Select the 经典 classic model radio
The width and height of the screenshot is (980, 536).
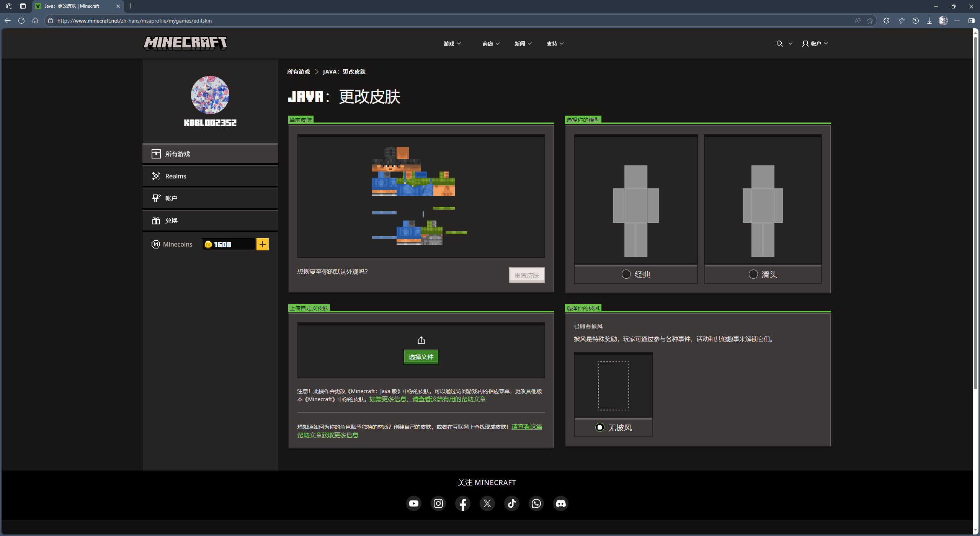(626, 274)
